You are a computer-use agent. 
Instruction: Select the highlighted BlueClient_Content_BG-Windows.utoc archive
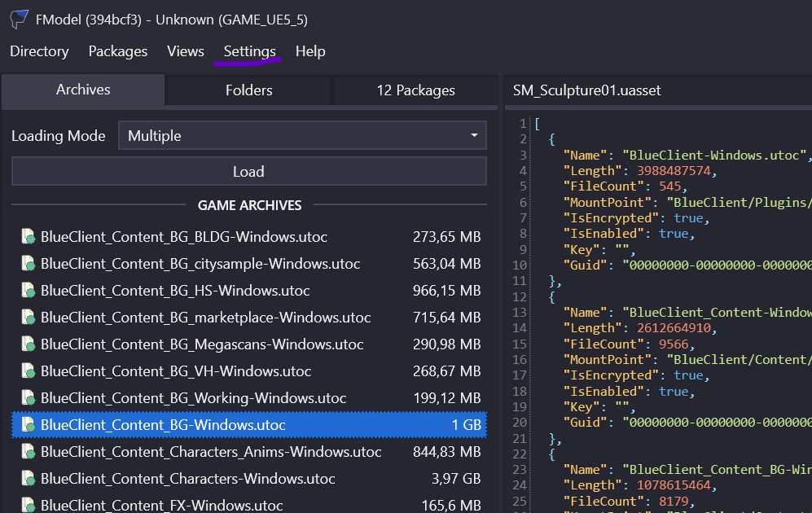coord(249,425)
